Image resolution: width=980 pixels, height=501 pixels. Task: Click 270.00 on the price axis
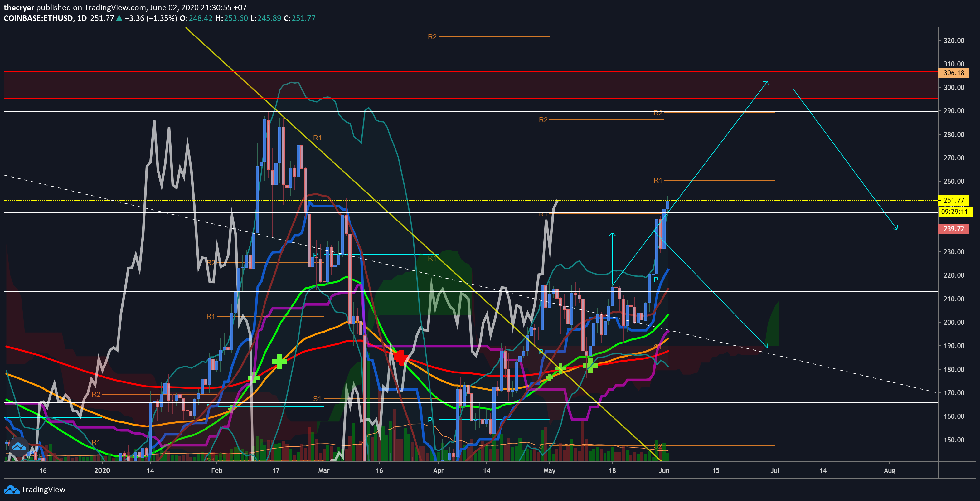(954, 158)
